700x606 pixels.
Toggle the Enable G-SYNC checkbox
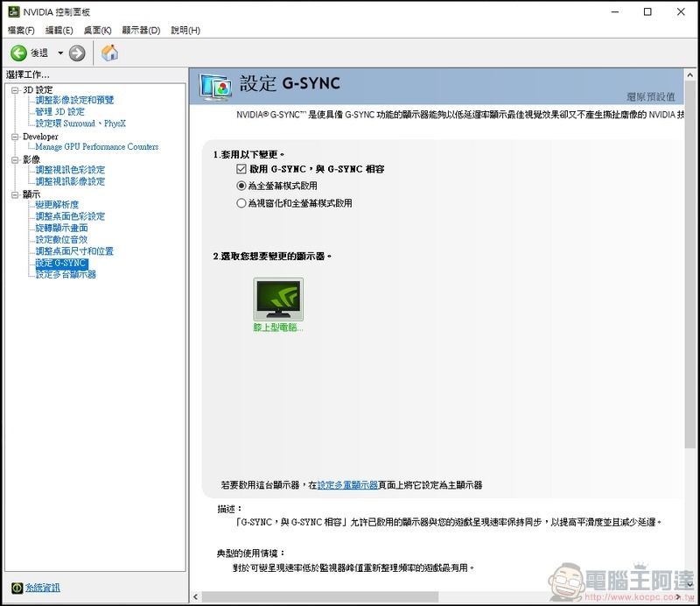[x=241, y=169]
